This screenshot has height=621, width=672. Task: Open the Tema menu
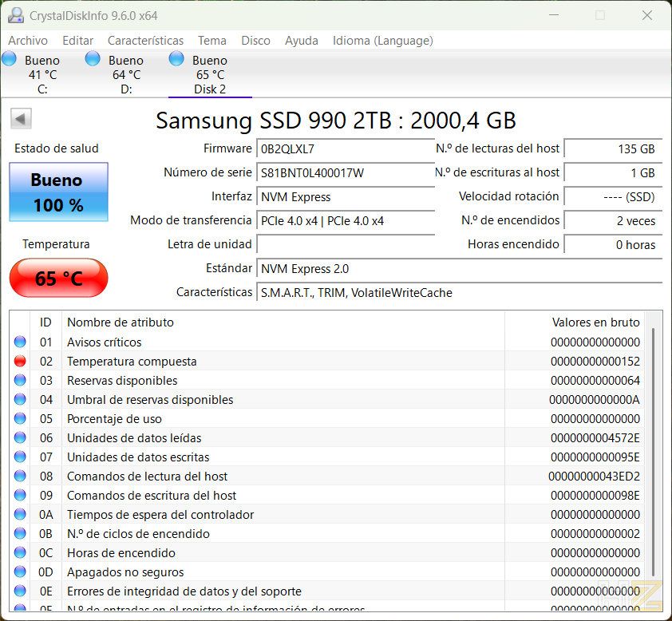point(212,41)
